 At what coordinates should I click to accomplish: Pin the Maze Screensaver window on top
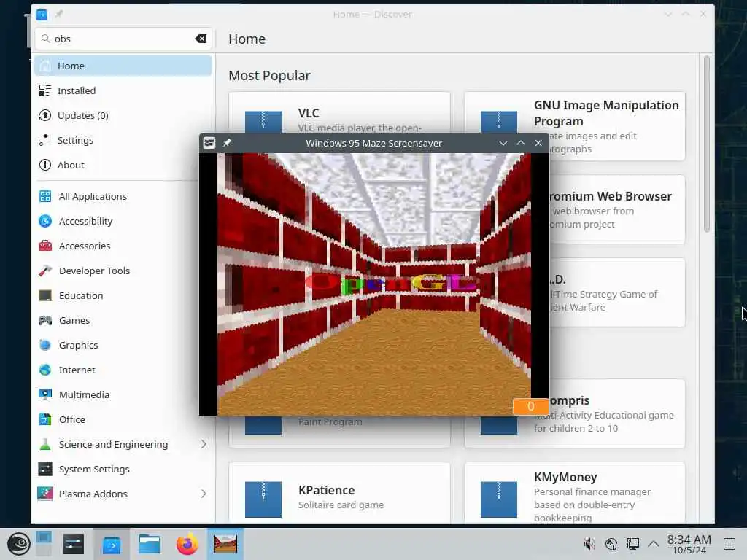(227, 143)
